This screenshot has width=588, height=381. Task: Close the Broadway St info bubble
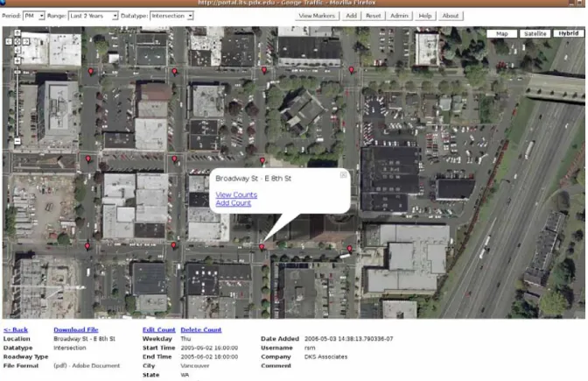[x=343, y=175]
